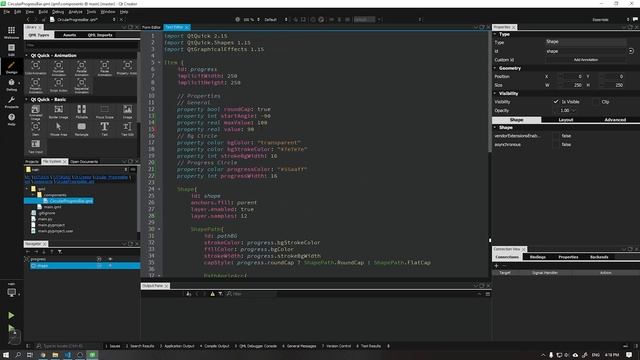This screenshot has width=640, height=360.
Task: Open the Opacity value dropdown arrow
Action: (574, 111)
